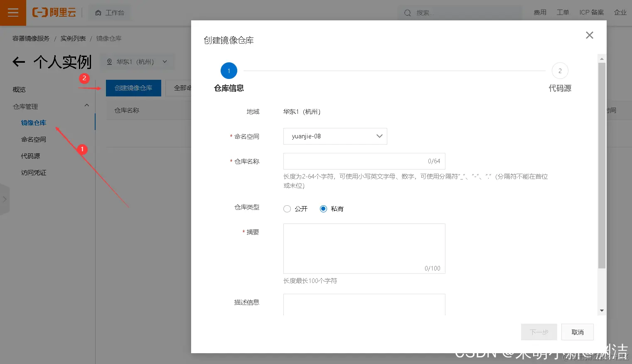Open the 费用 menu item
The height and width of the screenshot is (364, 632).
(x=540, y=12)
